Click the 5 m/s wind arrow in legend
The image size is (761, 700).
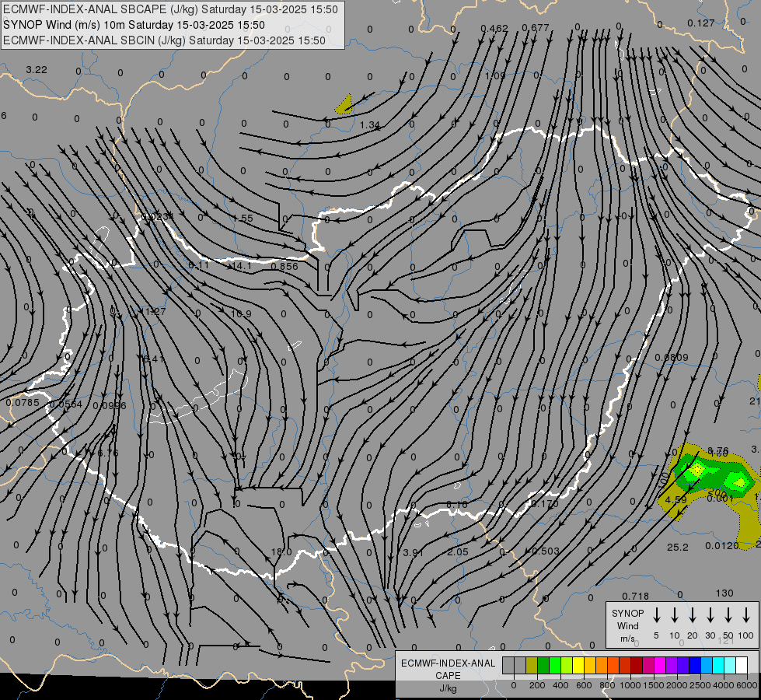(x=657, y=615)
